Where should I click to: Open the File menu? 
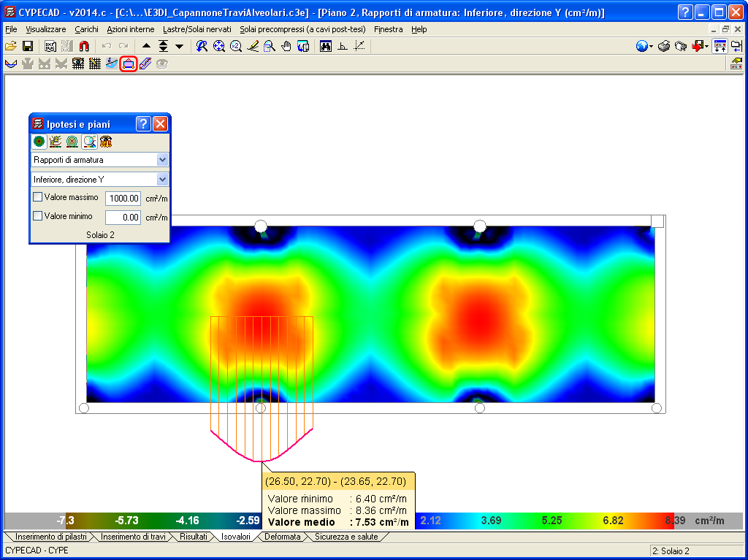tap(11, 29)
